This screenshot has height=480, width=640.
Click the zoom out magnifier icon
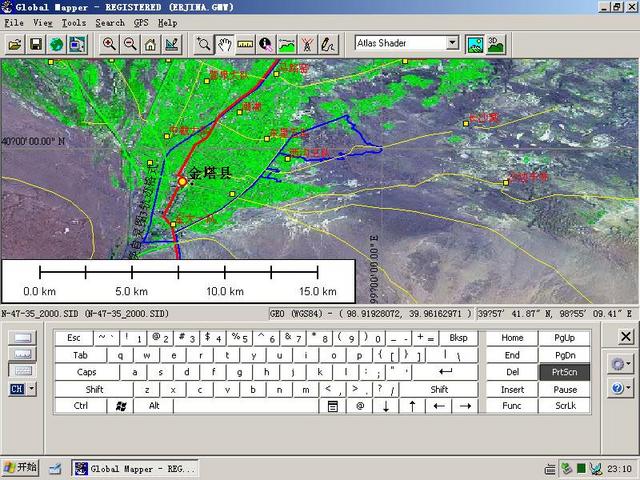click(130, 44)
